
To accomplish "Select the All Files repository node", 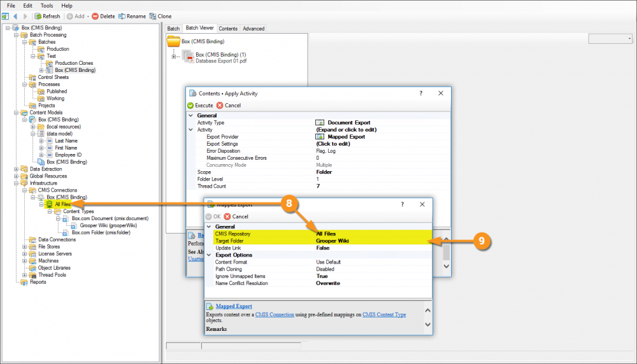I will point(62,204).
